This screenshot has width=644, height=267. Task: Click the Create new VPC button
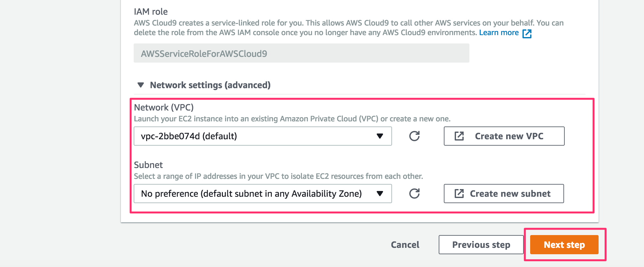tap(504, 136)
